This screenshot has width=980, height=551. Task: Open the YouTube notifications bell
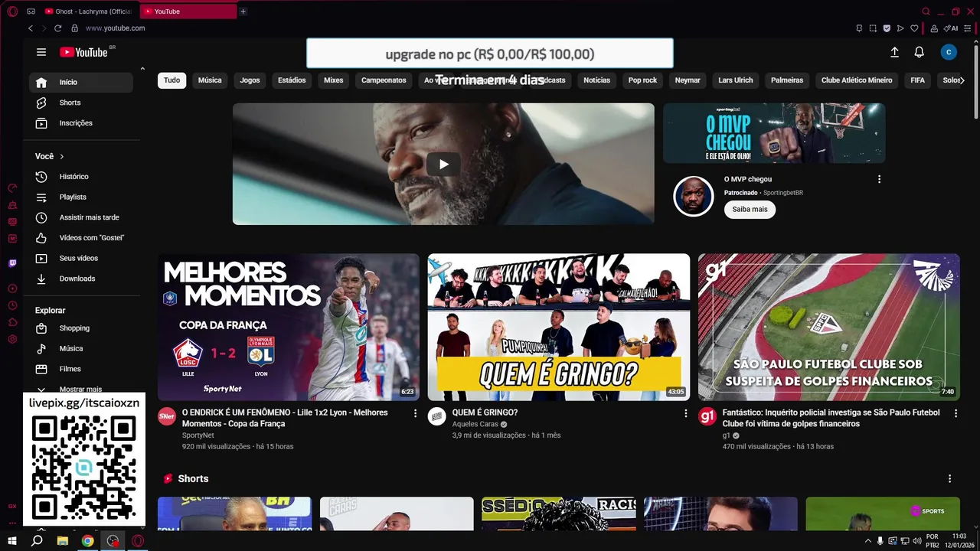coord(919,52)
